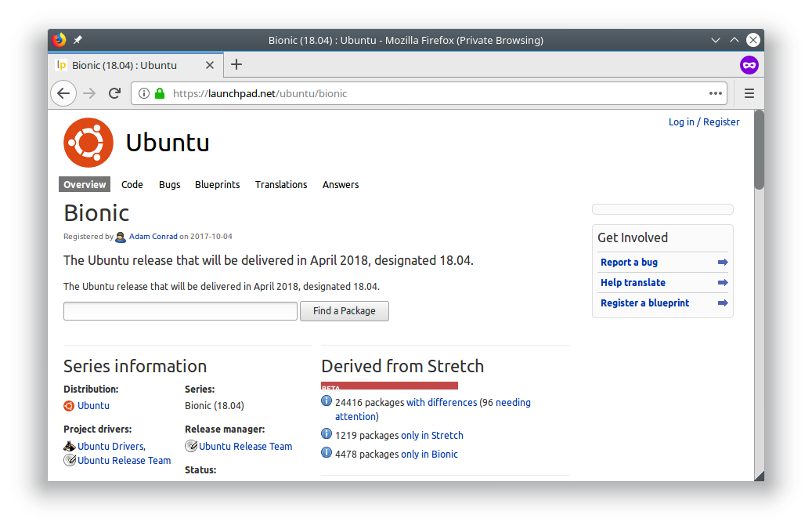Image resolution: width=812 pixels, height=529 pixels.
Task: Open a new tab with the plus button
Action: click(236, 65)
